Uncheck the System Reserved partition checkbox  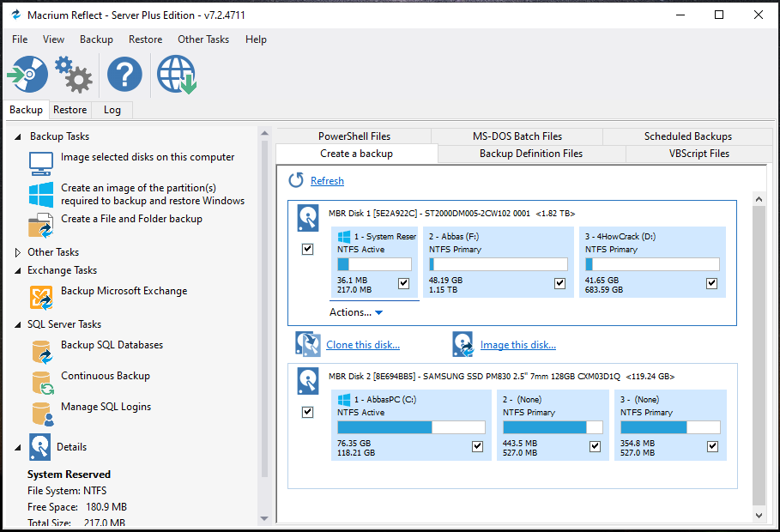403,283
